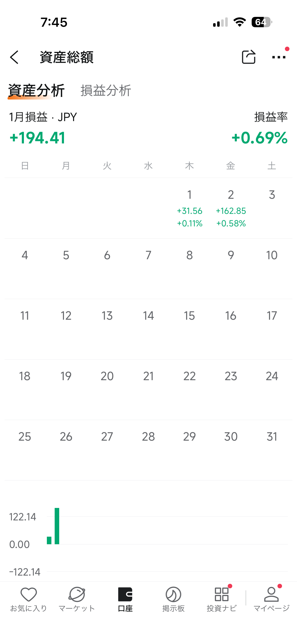Select day 15 in the calendar
The height and width of the screenshot is (644, 297).
[x=189, y=316]
